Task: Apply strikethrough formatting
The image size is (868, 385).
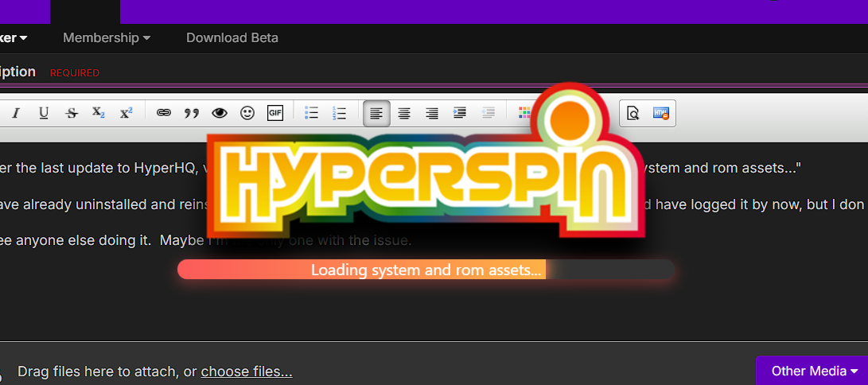Action: (72, 113)
